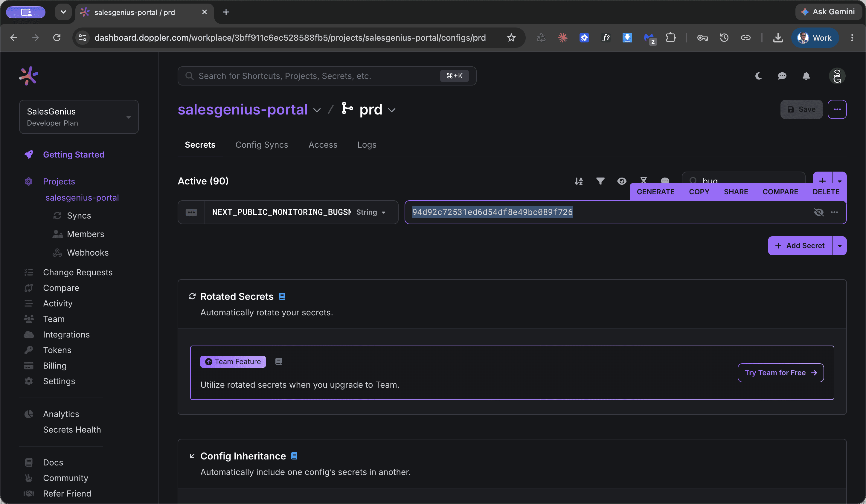Open the Chrome extensions puzzle icon
The width and height of the screenshot is (866, 504).
click(670, 37)
